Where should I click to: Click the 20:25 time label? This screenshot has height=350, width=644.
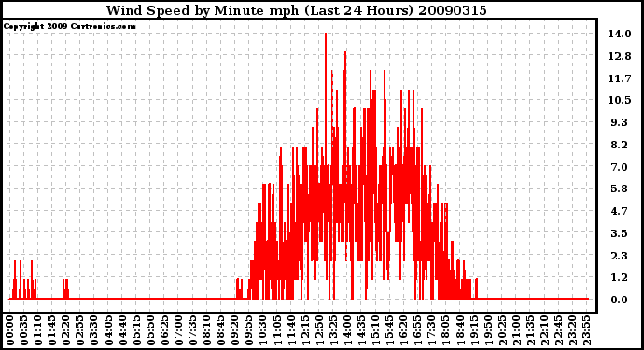pos(501,330)
